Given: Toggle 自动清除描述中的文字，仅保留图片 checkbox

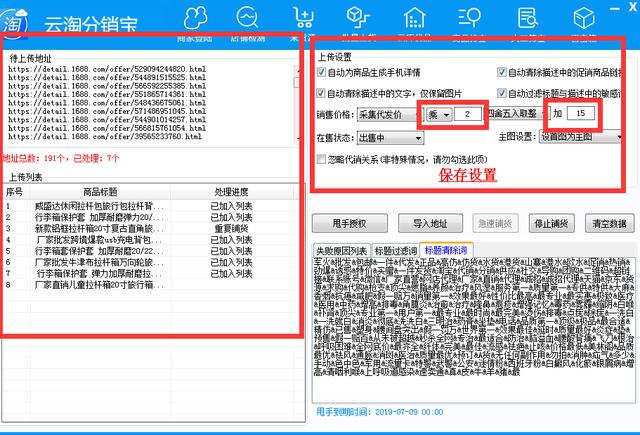Looking at the screenshot, I should pos(321,93).
